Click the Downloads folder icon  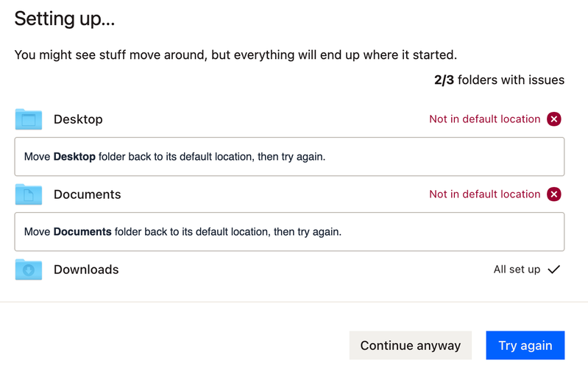coord(29,270)
